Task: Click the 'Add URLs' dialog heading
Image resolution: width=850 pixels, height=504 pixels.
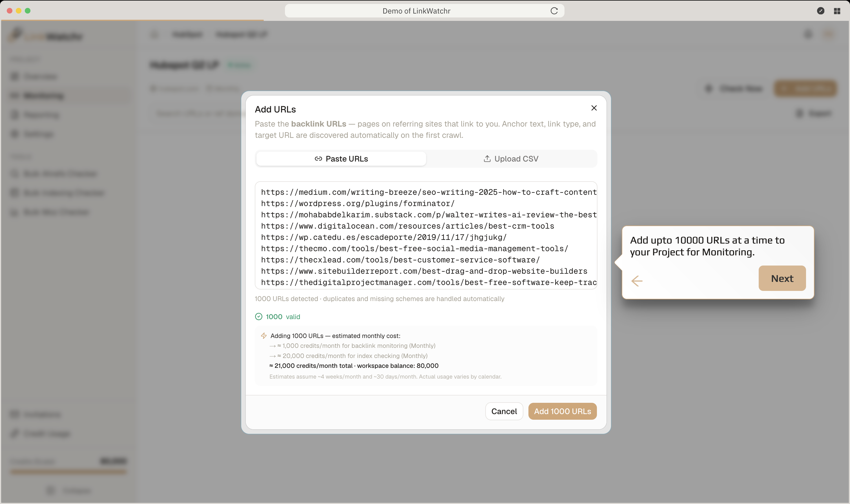Action: pyautogui.click(x=275, y=109)
